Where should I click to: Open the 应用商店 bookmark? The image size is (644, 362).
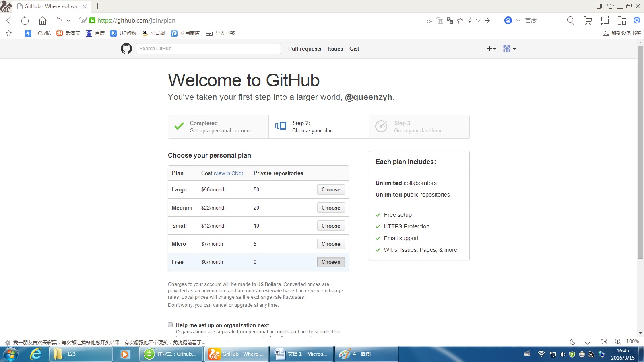pyautogui.click(x=185, y=33)
